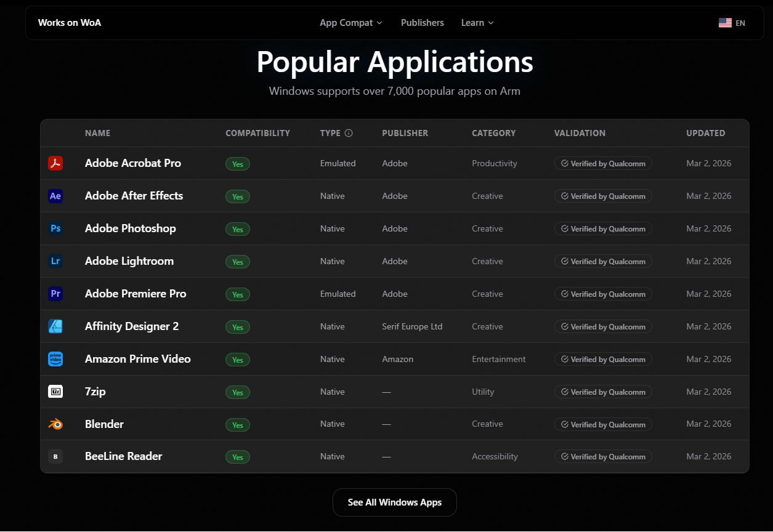This screenshot has width=773, height=532.
Task: Open the App Compat dropdown menu
Action: click(x=351, y=23)
